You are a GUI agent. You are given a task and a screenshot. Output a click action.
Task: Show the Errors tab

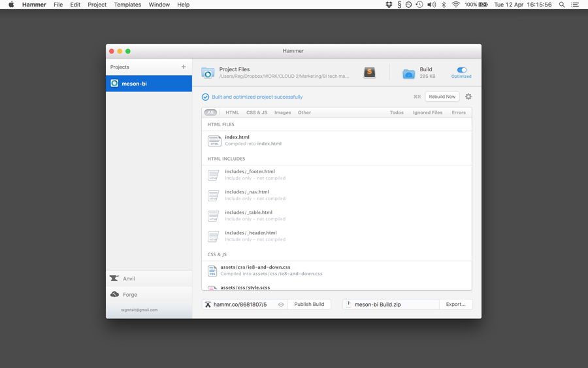[459, 112]
